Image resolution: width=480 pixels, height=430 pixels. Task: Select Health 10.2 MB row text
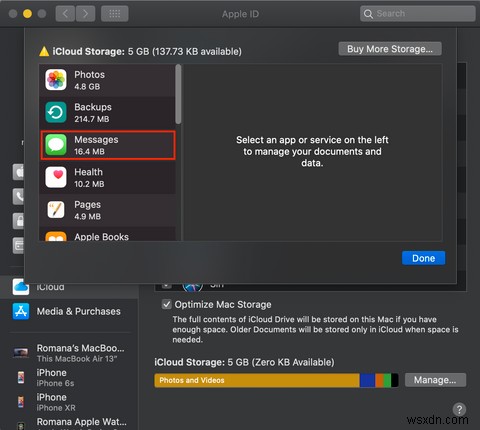coord(89,177)
